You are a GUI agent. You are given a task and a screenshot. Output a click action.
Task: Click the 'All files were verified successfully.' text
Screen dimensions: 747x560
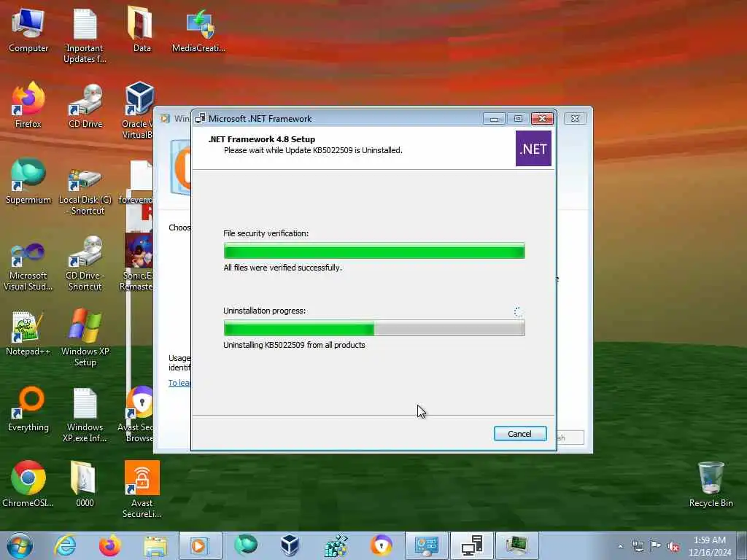point(282,268)
